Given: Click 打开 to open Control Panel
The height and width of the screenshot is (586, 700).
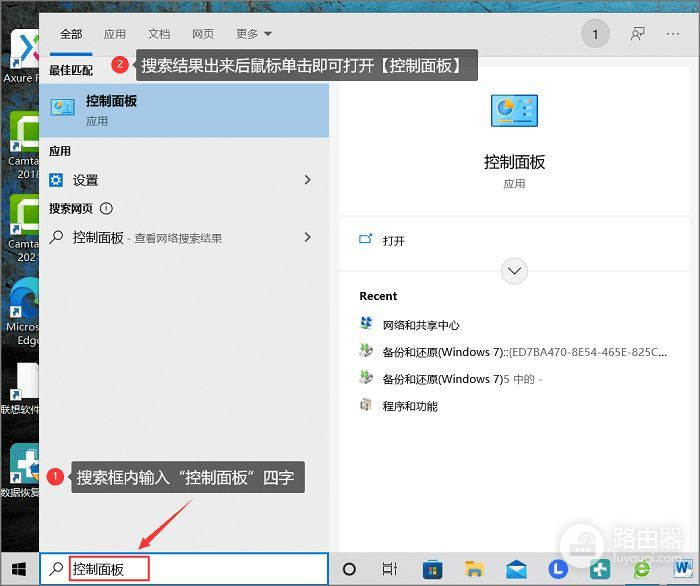Looking at the screenshot, I should 393,241.
